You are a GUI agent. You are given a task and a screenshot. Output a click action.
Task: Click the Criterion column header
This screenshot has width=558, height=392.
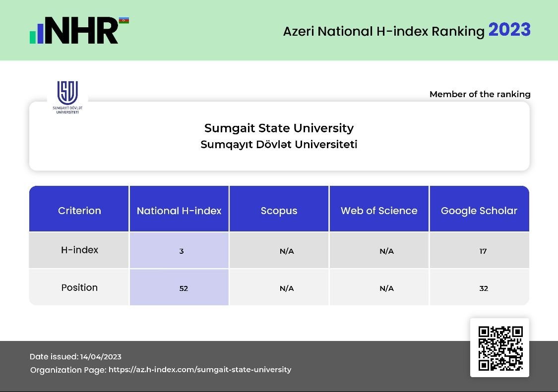coord(79,211)
